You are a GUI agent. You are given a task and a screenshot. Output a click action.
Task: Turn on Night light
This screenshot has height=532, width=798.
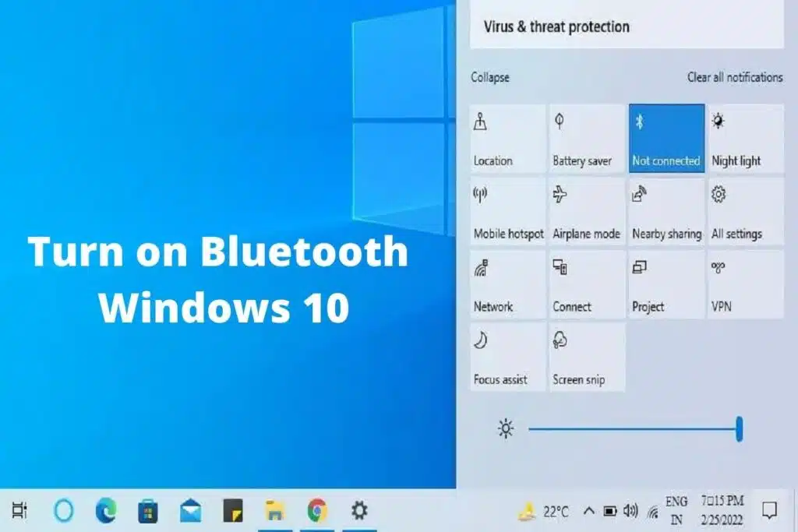[745, 138]
